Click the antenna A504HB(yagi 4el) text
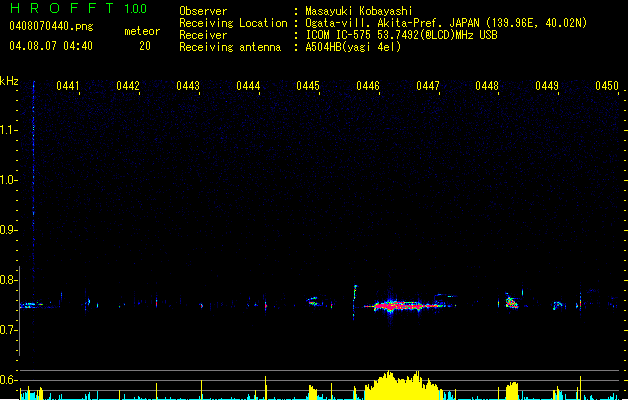The height and width of the screenshot is (400, 629). coord(353,47)
